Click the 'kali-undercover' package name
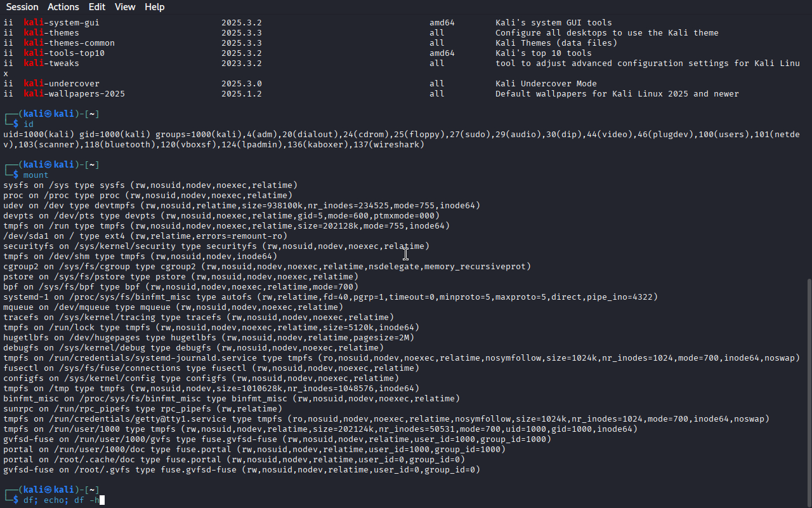 [62, 84]
